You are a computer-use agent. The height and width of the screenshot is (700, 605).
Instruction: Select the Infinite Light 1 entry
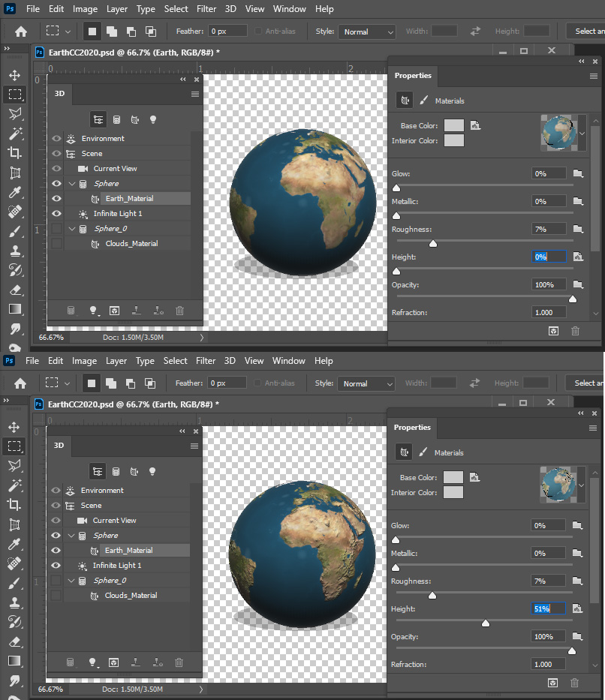(117, 214)
